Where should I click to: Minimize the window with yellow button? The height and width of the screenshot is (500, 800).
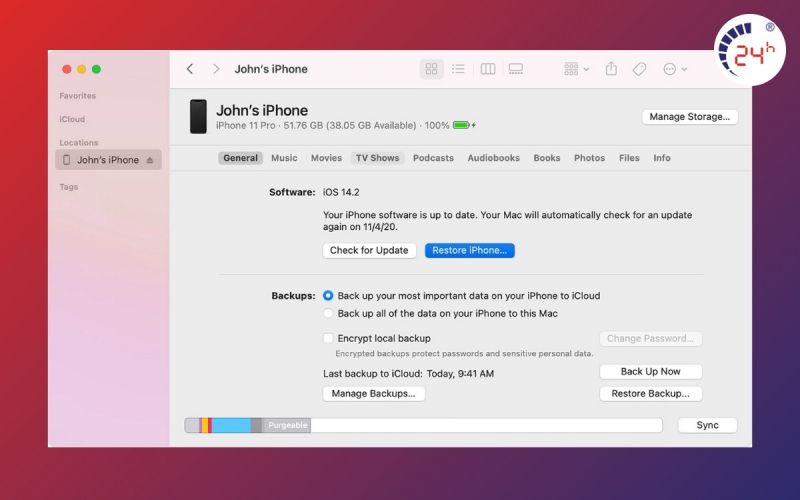pyautogui.click(x=82, y=69)
